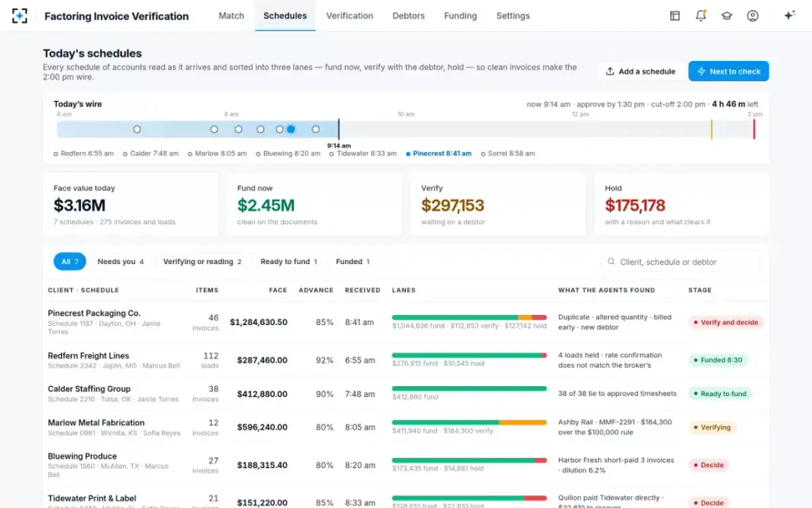This screenshot has width=812, height=508.
Task: Click the $1,284,630.50 face amount
Action: pos(258,322)
